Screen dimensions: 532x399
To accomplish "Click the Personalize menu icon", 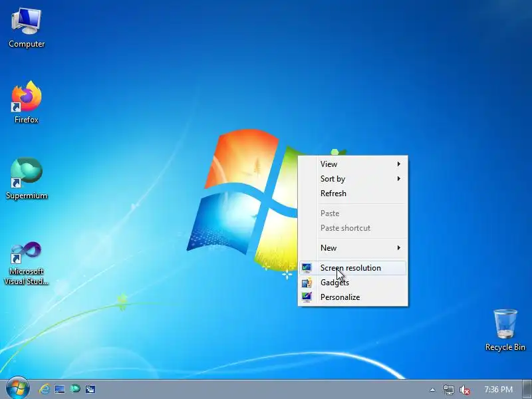I will 307,297.
